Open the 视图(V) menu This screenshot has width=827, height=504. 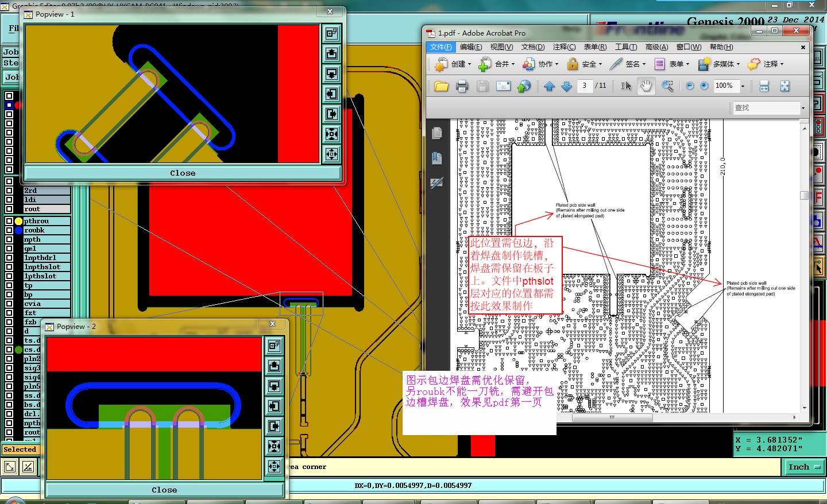coord(501,47)
